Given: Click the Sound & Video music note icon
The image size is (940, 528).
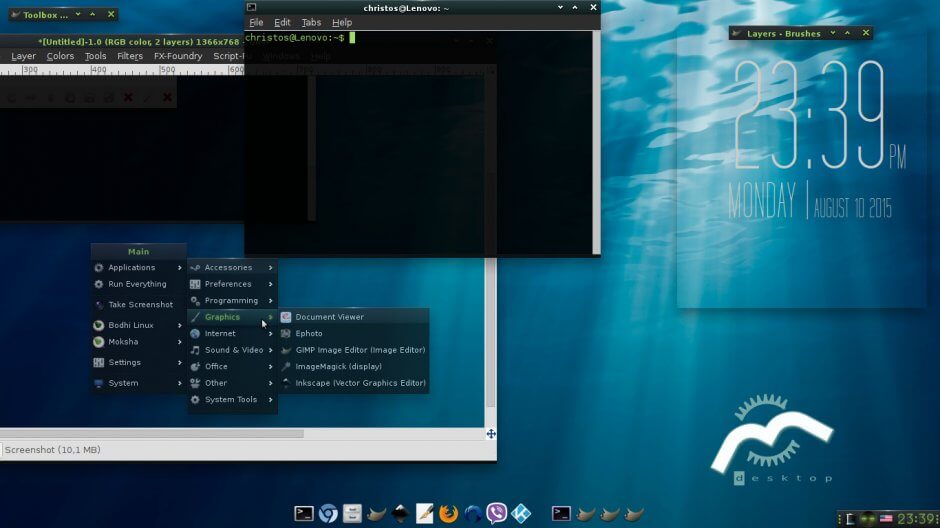Looking at the screenshot, I should [x=195, y=350].
